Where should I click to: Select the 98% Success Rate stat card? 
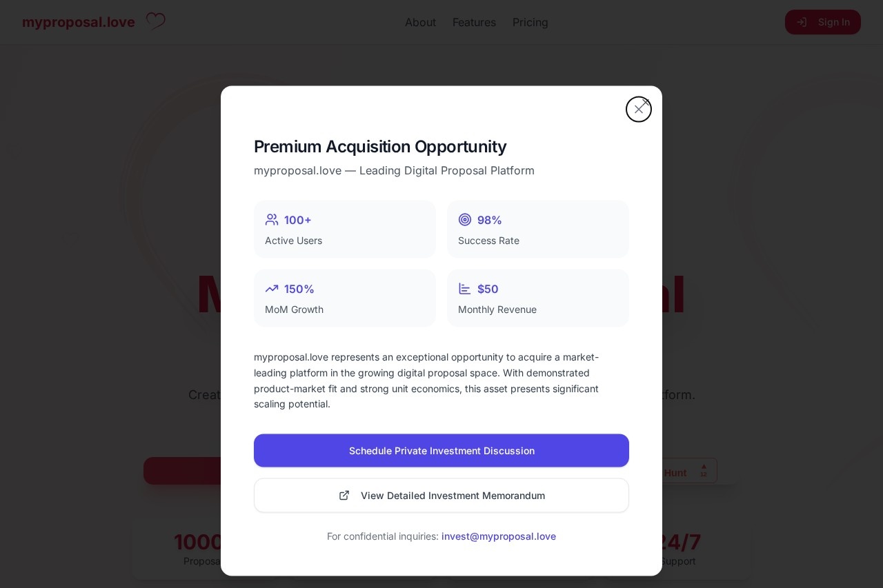(x=538, y=230)
